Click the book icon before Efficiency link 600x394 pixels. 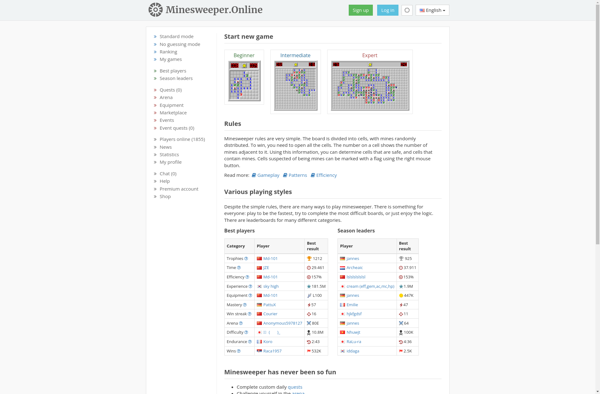[x=313, y=175]
